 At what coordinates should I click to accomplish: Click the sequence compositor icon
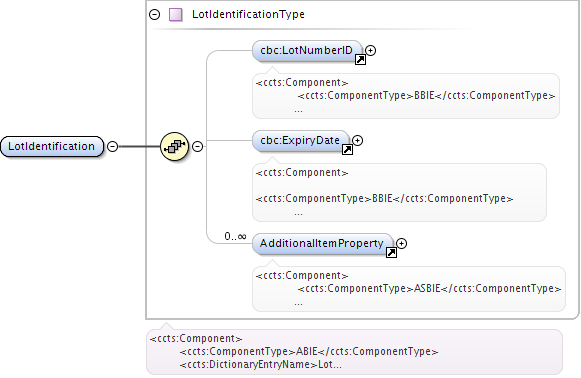pos(175,146)
